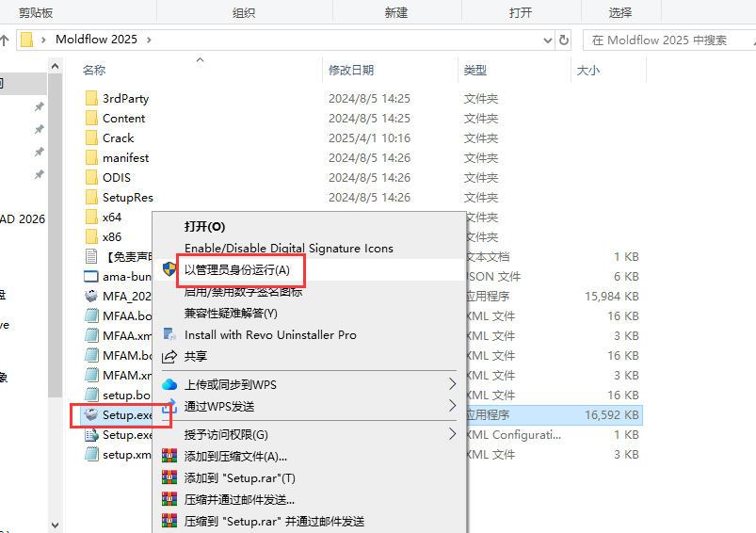Click the refresh button beside address bar
The image size is (756, 533).
pos(564,40)
